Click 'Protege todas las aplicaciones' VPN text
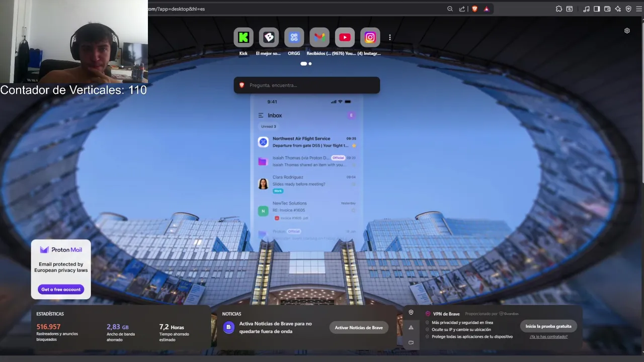Screen dimensions: 644x362 [472, 336]
